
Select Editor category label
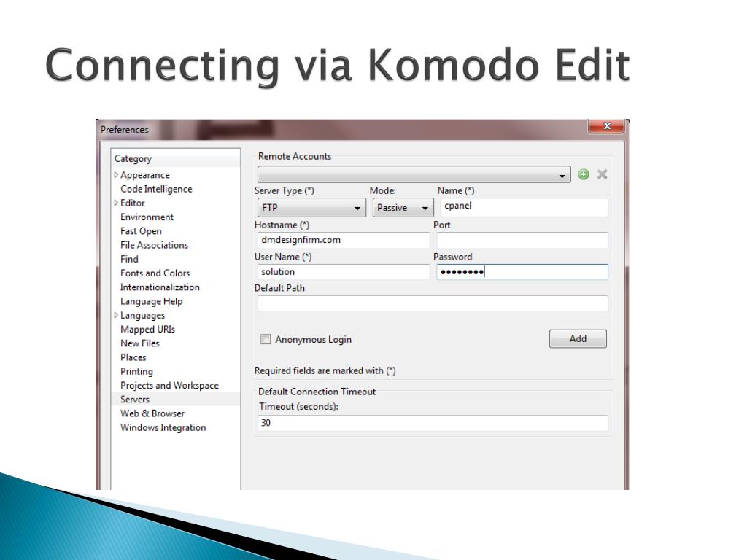[133, 203]
